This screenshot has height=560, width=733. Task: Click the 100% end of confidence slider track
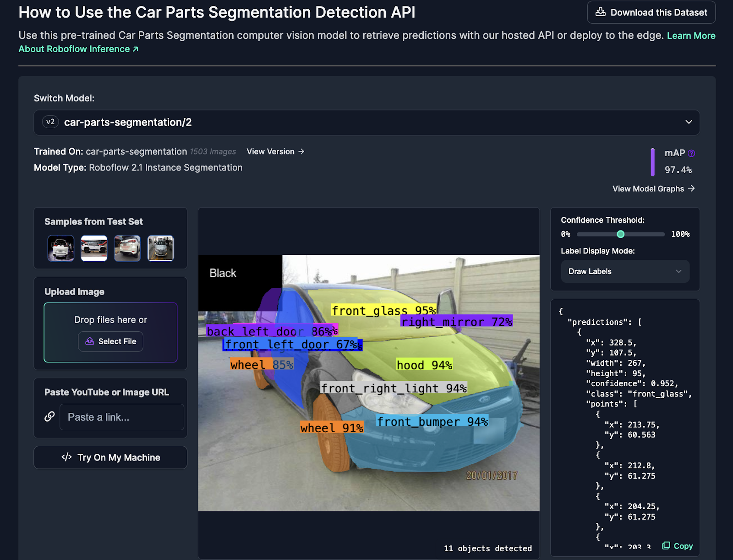tap(663, 234)
